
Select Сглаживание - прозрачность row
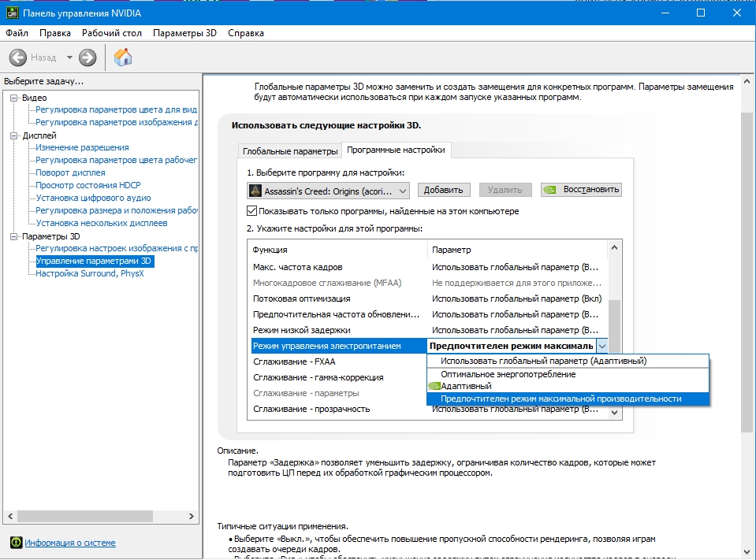coord(339,409)
